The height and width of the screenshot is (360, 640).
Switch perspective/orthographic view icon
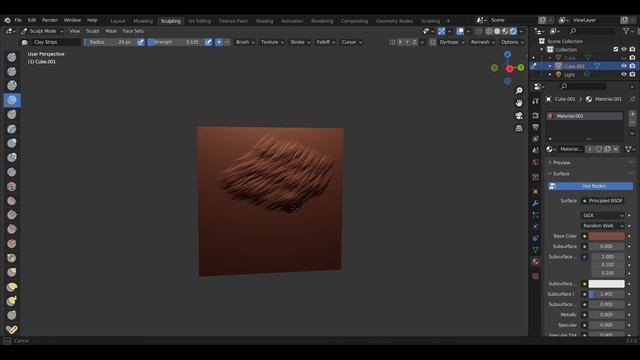[x=519, y=128]
